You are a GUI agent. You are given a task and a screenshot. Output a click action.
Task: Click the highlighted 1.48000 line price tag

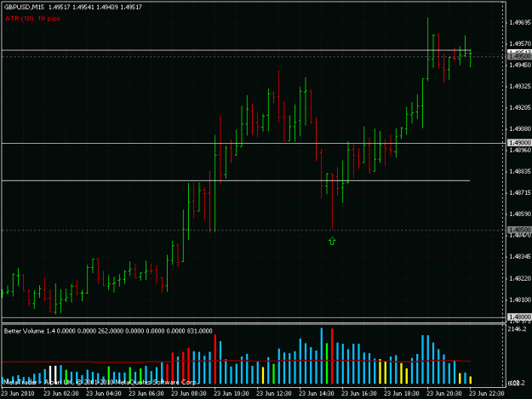pos(519,316)
